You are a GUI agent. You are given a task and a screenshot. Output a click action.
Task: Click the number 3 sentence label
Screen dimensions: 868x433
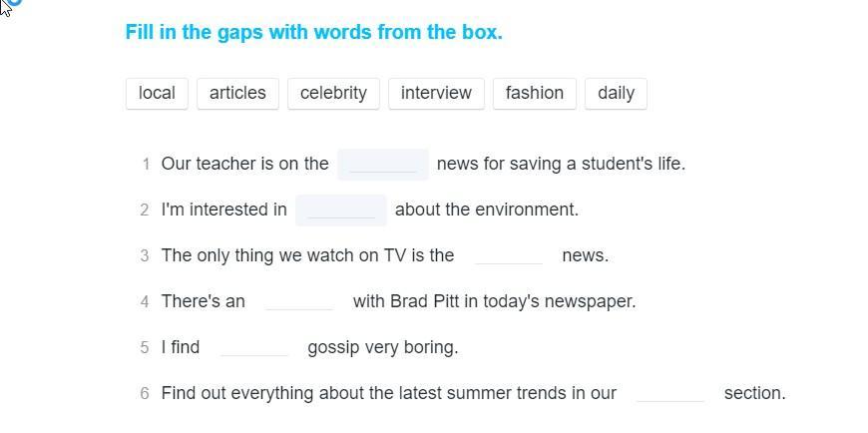[146, 255]
